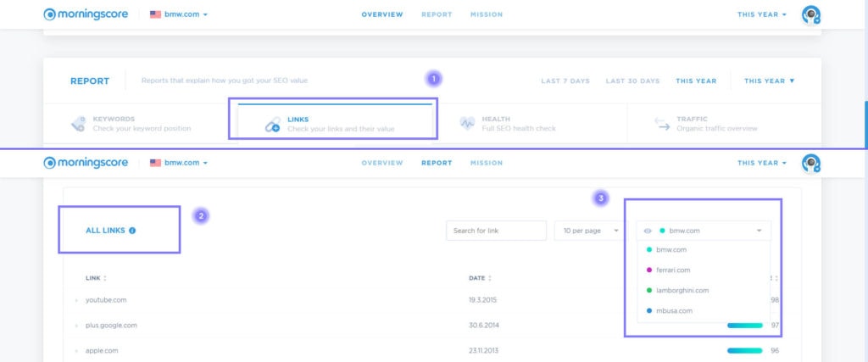The image size is (868, 362).
Task: Open the user avatar in the upper header
Action: [811, 15]
